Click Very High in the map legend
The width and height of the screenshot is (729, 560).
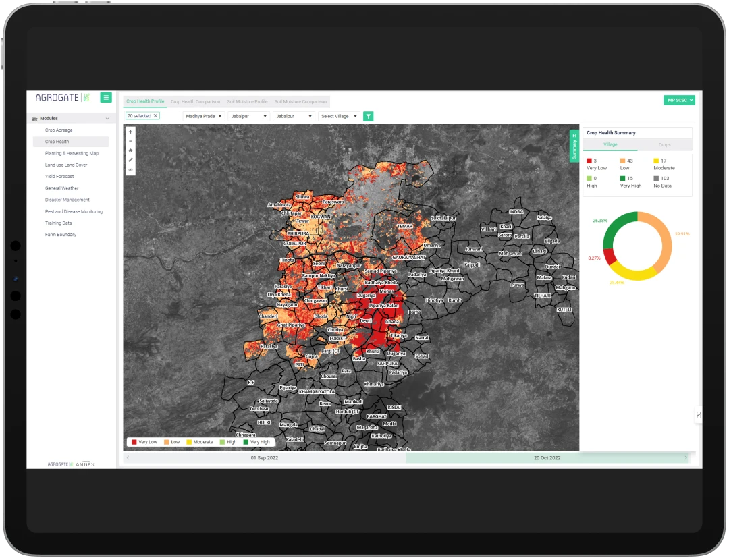click(256, 442)
